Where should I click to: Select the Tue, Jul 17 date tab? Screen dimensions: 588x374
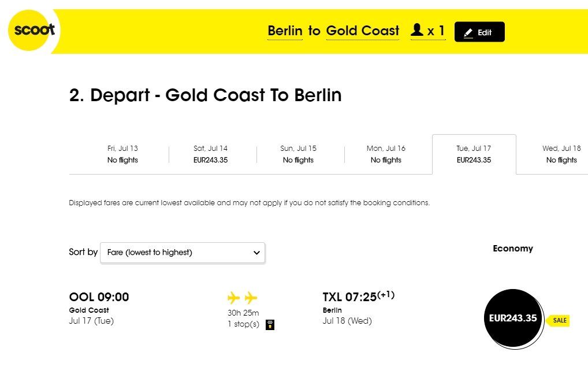click(x=474, y=154)
